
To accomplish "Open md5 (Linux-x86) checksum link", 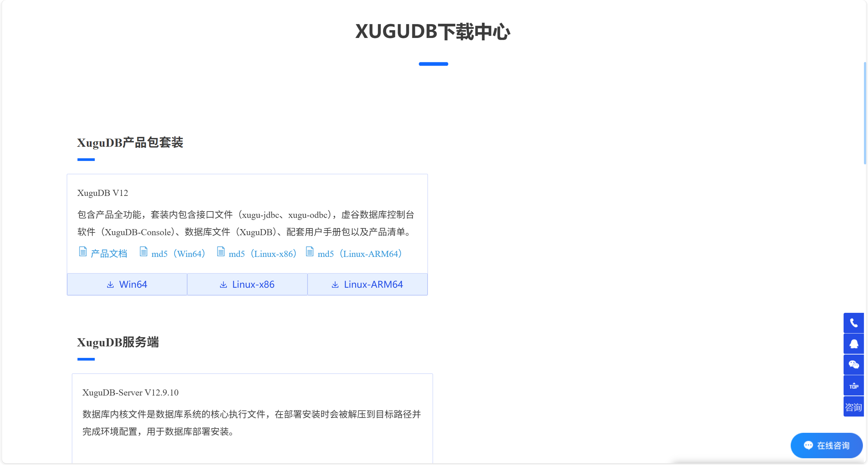I will 262,254.
